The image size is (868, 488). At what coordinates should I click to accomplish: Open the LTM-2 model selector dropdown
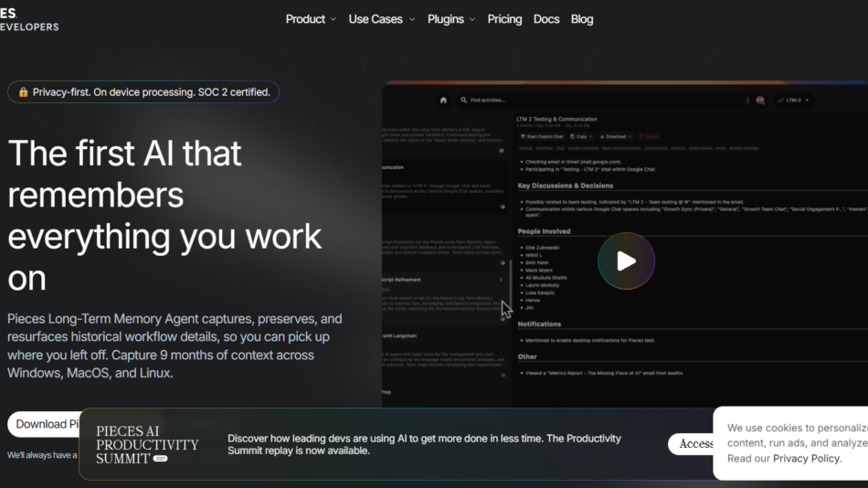(x=793, y=101)
